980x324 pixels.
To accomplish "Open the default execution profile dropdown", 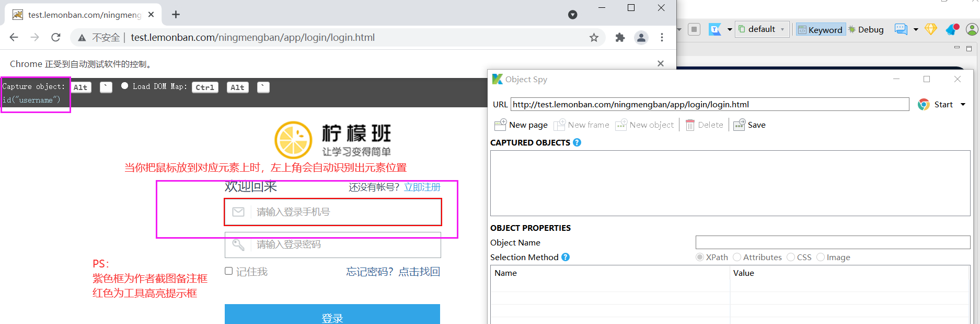I will coord(762,29).
